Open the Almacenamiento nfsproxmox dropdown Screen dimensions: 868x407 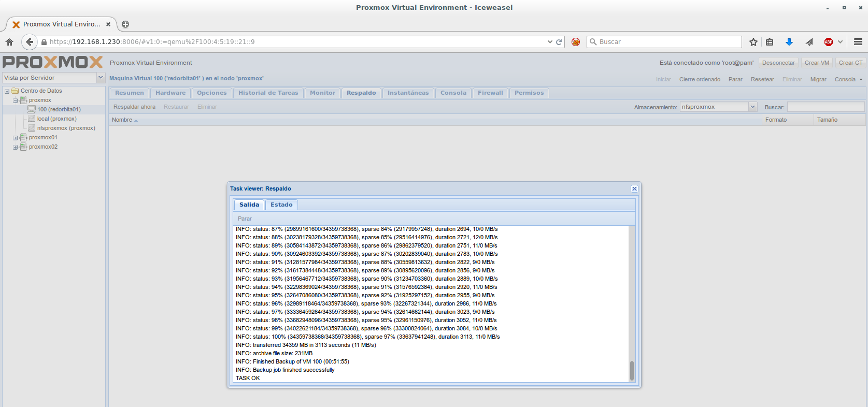[752, 107]
